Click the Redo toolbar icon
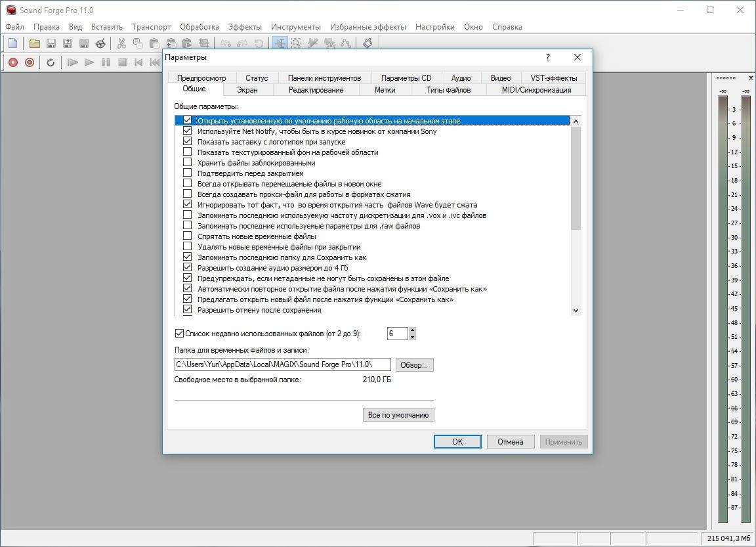This screenshot has width=756, height=547. pos(242,43)
